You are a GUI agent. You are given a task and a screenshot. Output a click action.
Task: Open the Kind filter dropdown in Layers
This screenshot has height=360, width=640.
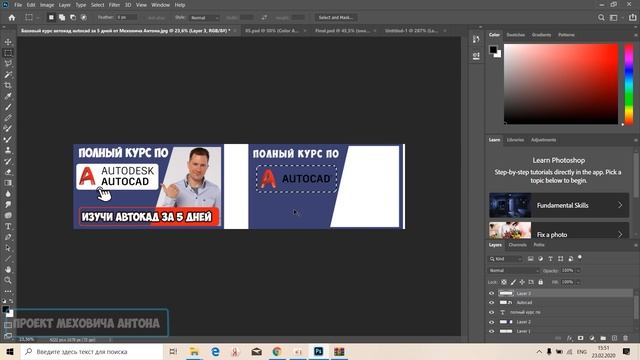[505, 259]
